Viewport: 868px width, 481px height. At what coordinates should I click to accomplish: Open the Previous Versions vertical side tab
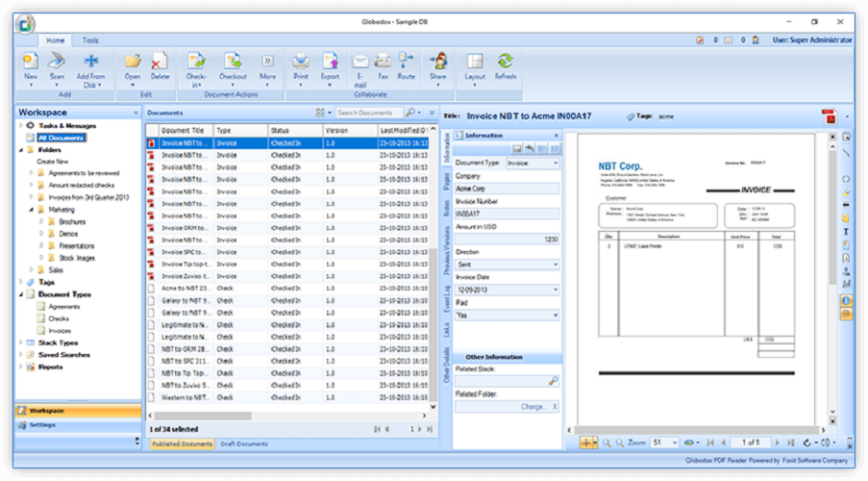click(447, 250)
